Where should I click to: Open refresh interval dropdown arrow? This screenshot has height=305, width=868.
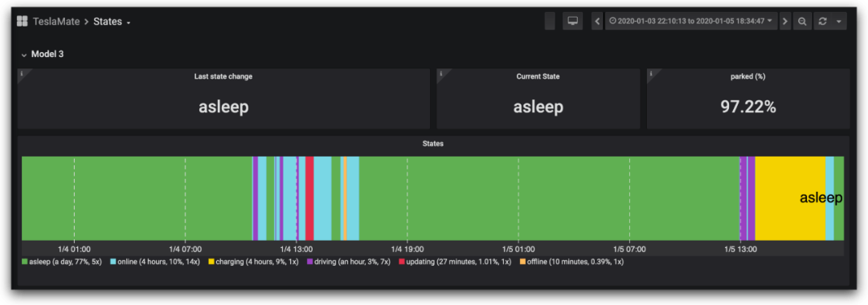(838, 21)
